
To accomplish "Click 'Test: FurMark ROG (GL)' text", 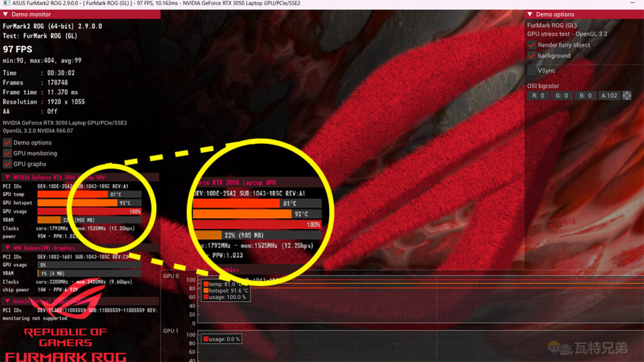I will [40, 36].
